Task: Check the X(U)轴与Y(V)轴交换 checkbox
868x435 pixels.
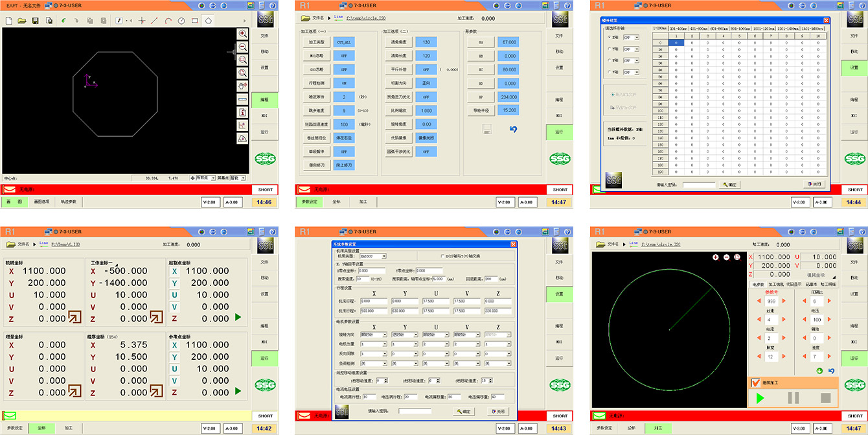Action: pyautogui.click(x=442, y=256)
